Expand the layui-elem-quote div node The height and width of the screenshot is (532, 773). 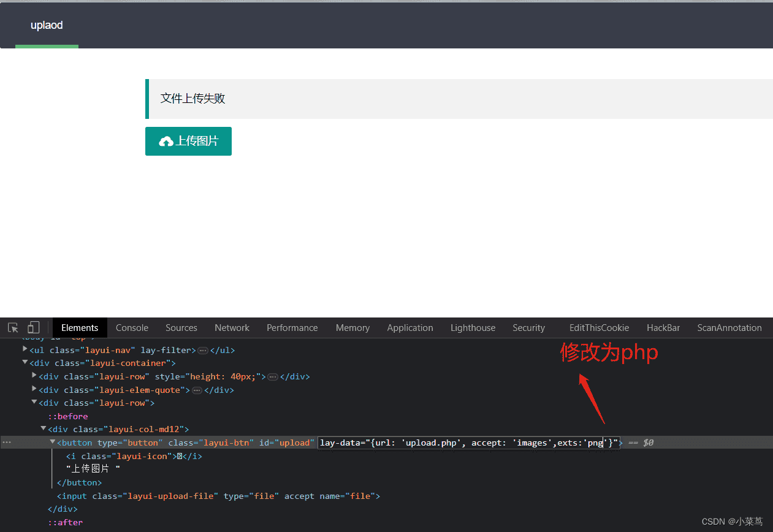tap(34, 389)
